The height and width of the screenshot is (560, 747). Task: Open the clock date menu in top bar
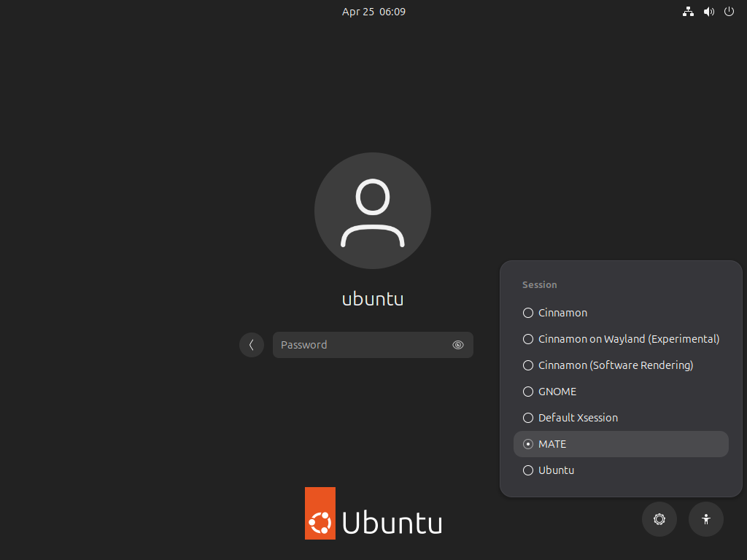373,12
